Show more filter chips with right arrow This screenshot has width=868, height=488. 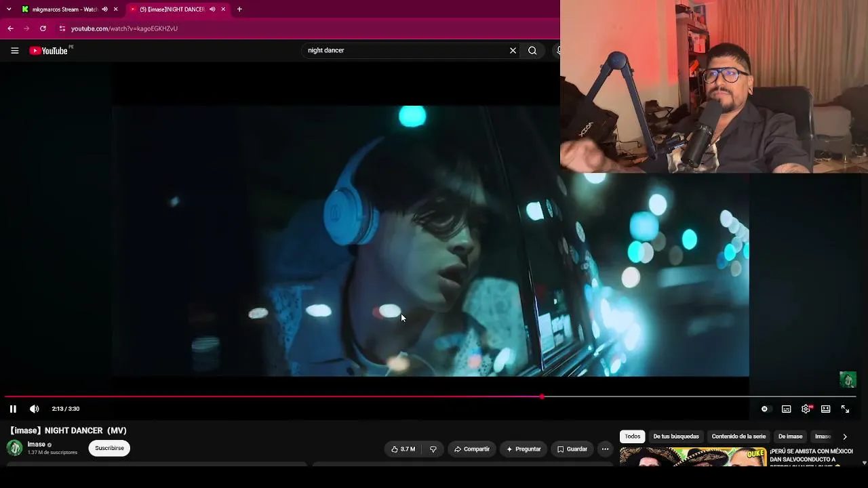[845, 436]
